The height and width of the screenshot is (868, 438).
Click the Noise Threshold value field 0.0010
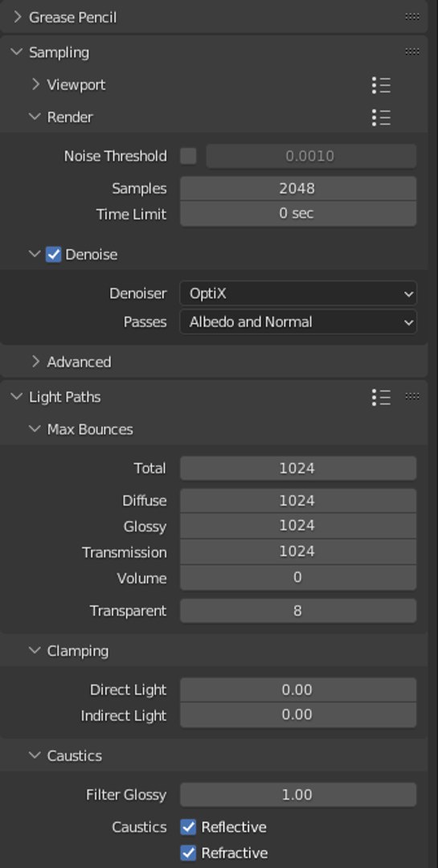(x=311, y=156)
